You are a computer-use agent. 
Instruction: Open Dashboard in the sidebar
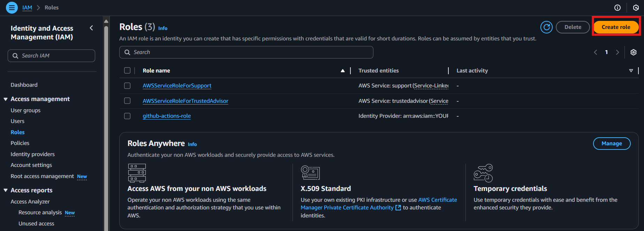[24, 85]
